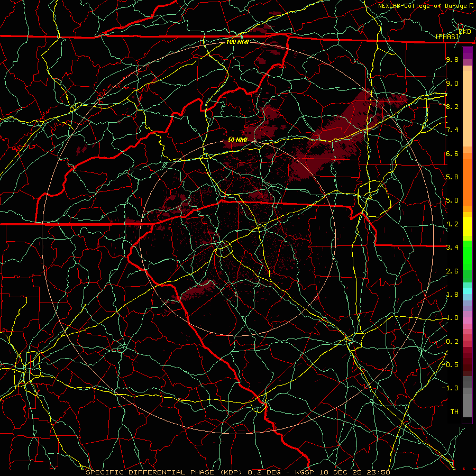Click the -0.5 scale value
476x476 pixels.
pyautogui.click(x=450, y=365)
